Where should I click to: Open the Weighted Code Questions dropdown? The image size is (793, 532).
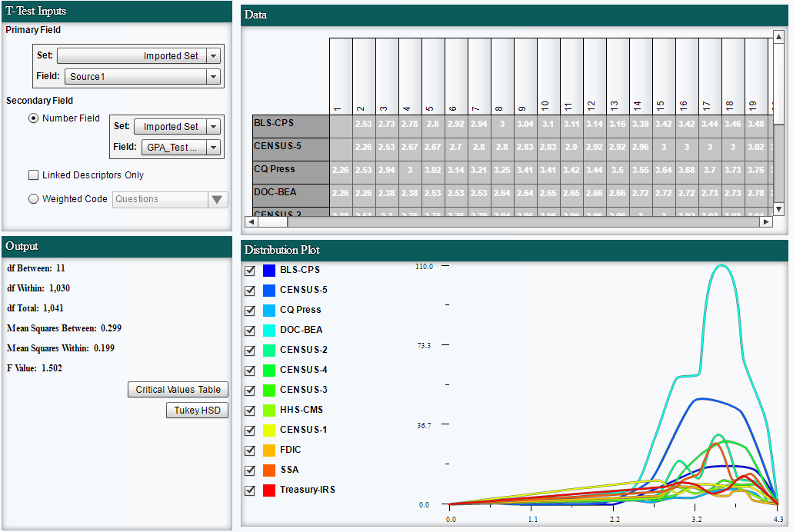[170, 199]
